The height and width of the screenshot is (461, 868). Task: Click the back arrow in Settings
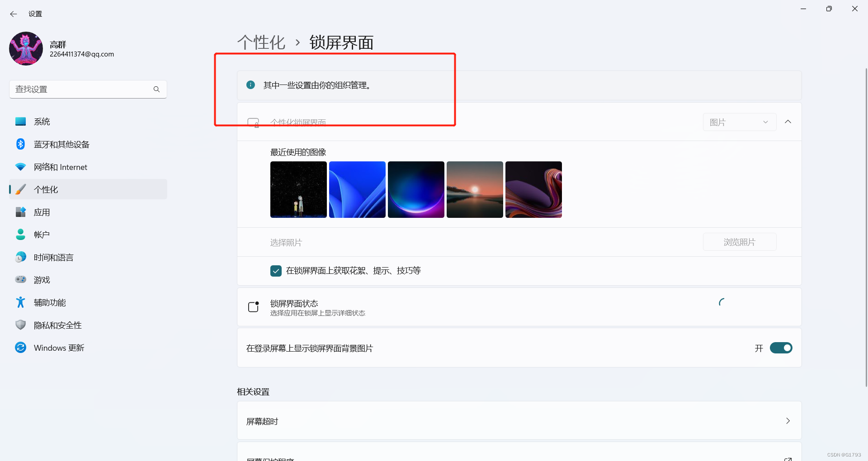14,14
